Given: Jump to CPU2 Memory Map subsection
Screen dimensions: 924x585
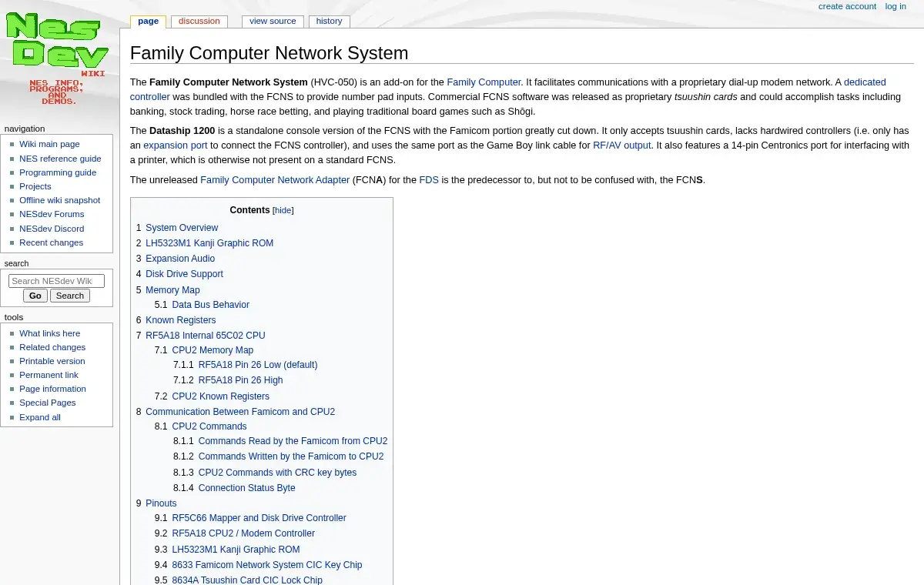Looking at the screenshot, I should click(x=213, y=350).
